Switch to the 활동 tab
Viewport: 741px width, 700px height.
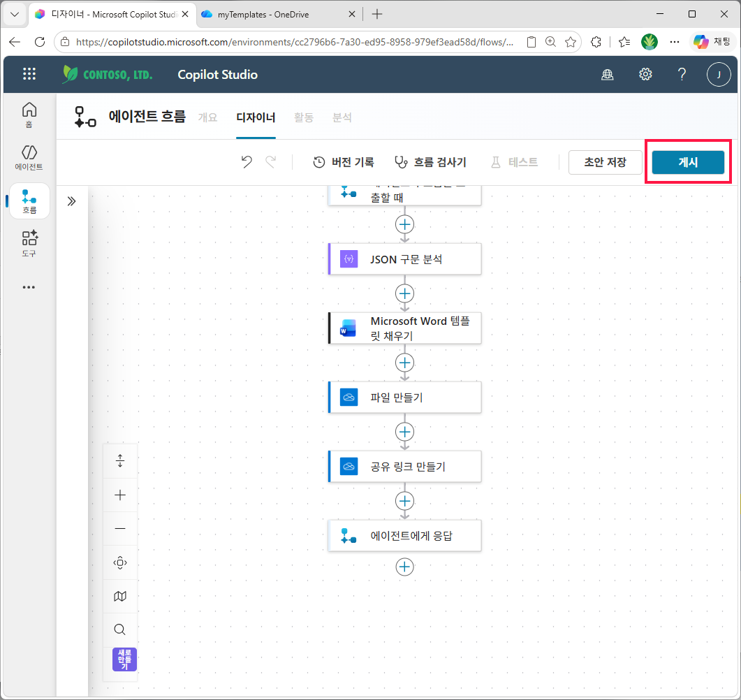click(x=304, y=117)
